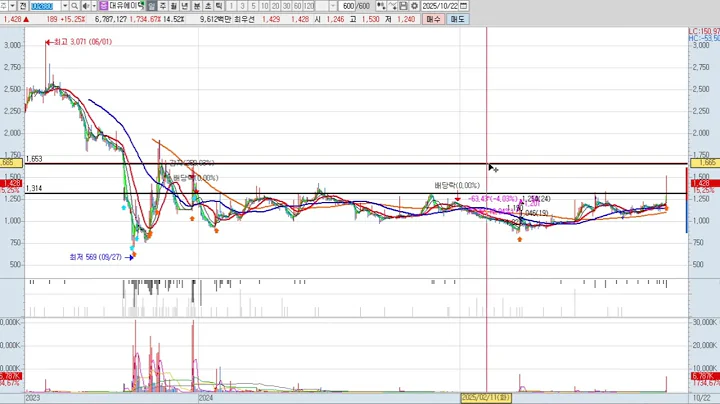Click the stock search magnifier icon
Screen dimensions: 720x404
(x=74, y=6)
